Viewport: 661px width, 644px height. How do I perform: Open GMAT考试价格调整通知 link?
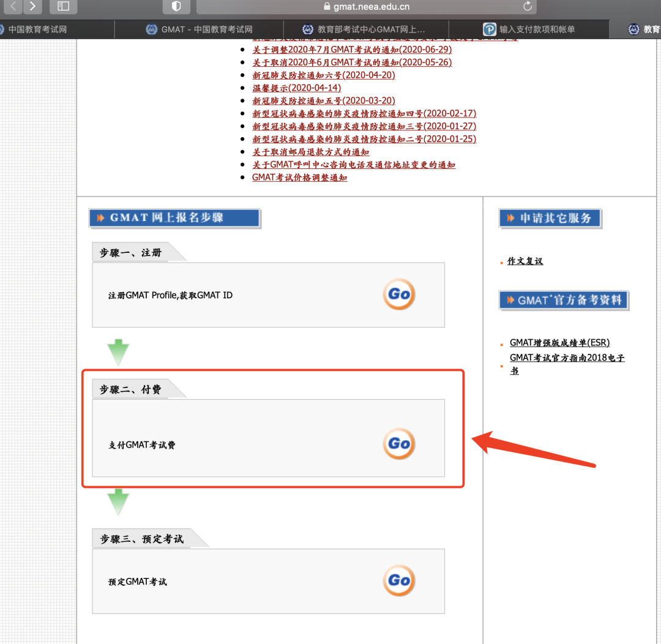coord(300,178)
